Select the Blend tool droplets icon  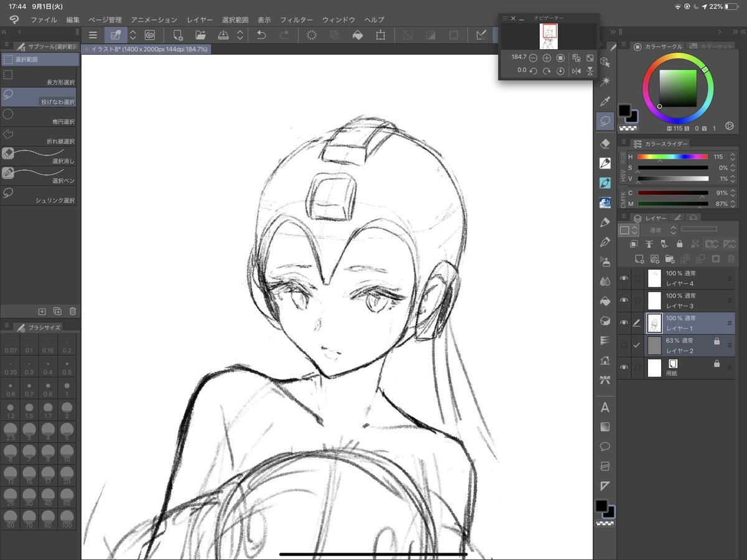click(x=604, y=282)
